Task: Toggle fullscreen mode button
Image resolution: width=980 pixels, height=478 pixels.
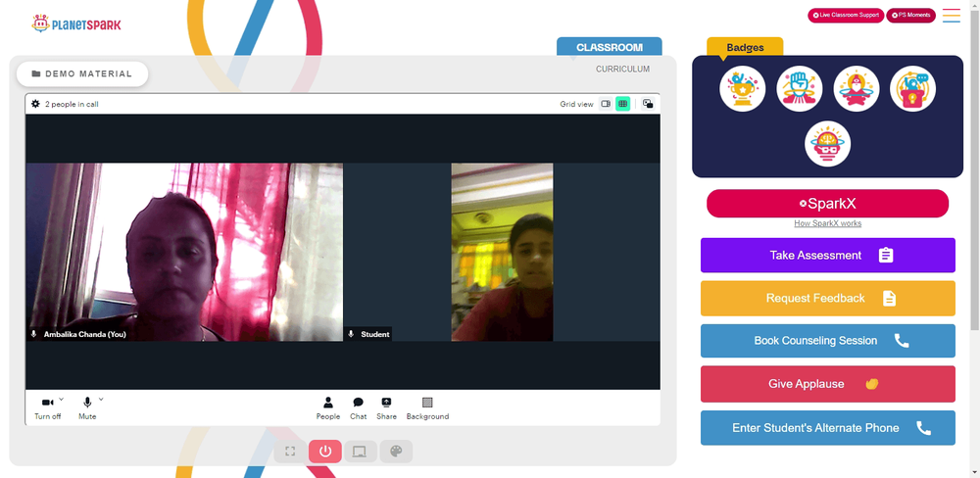Action: pyautogui.click(x=290, y=452)
